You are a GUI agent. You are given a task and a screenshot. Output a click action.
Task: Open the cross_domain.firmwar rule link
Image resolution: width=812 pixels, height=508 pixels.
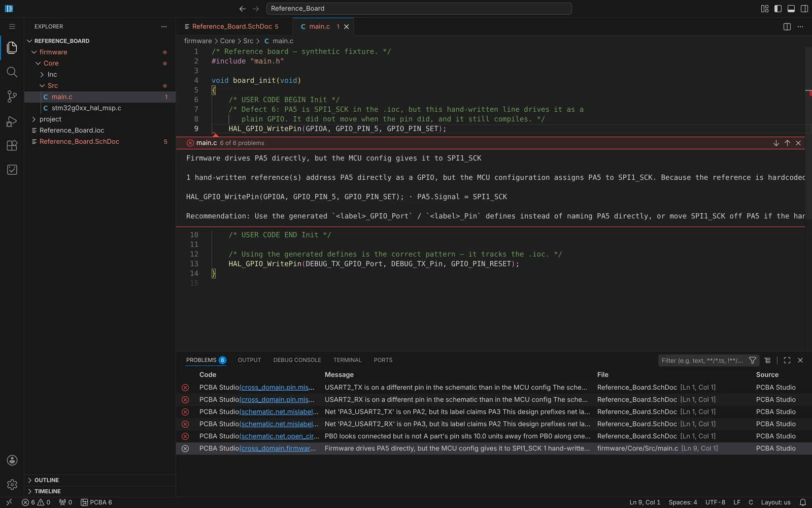pos(278,449)
